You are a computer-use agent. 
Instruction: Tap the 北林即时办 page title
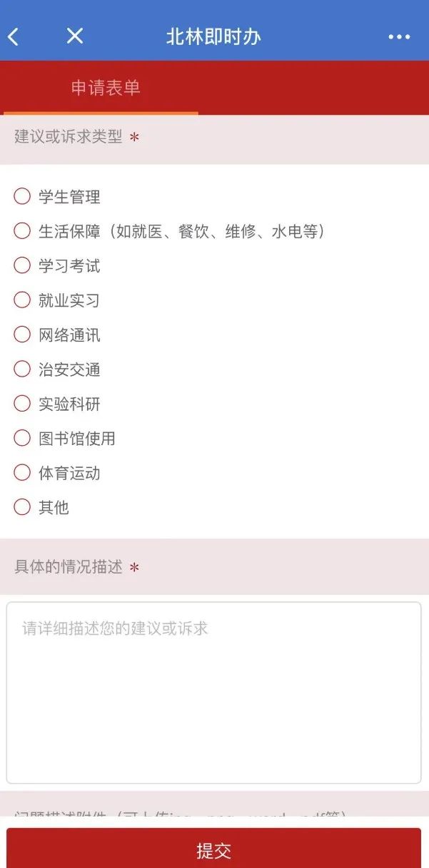coord(213,36)
